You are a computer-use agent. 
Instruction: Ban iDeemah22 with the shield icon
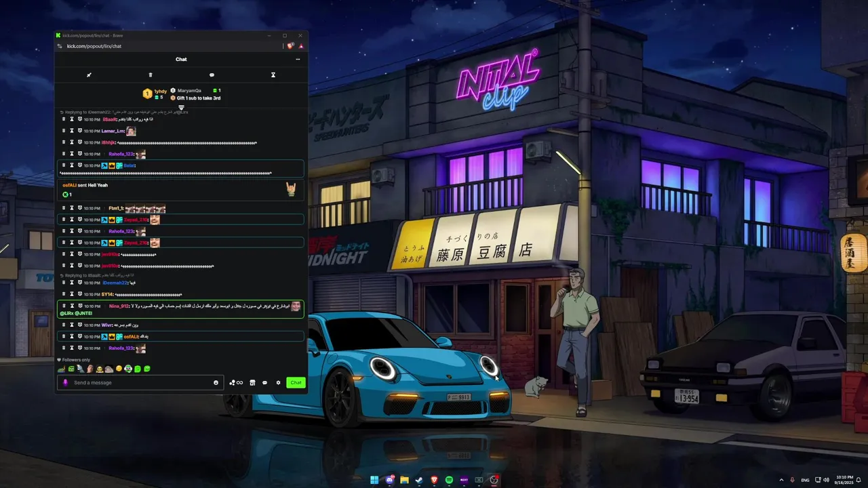79,283
